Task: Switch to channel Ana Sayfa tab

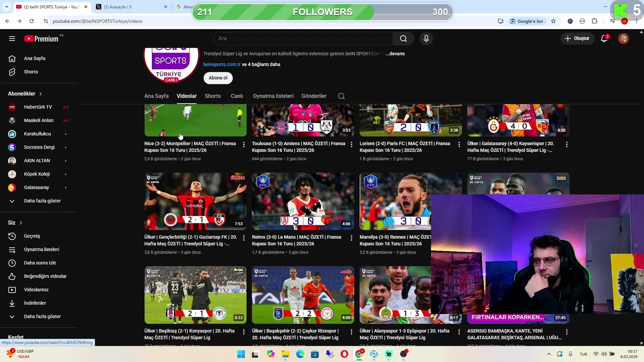Action: (x=156, y=96)
